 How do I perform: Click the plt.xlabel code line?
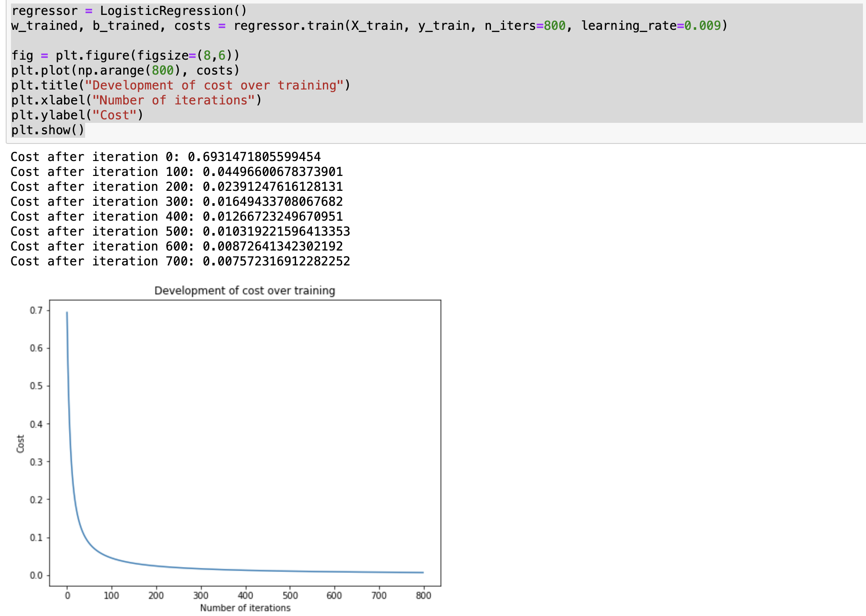[136, 100]
